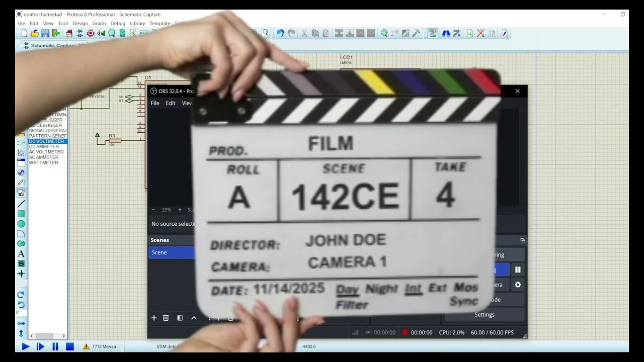Add a new scene in OBS

154,318
